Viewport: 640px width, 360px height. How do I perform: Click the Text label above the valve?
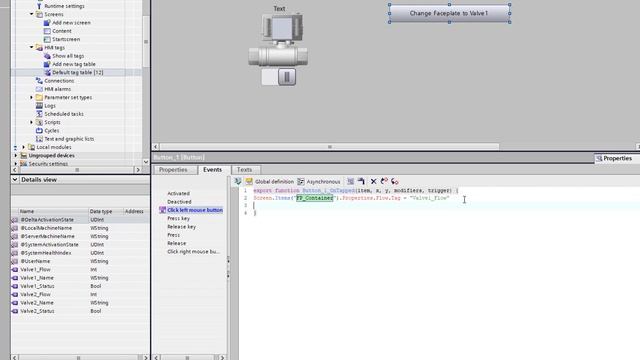pyautogui.click(x=279, y=9)
